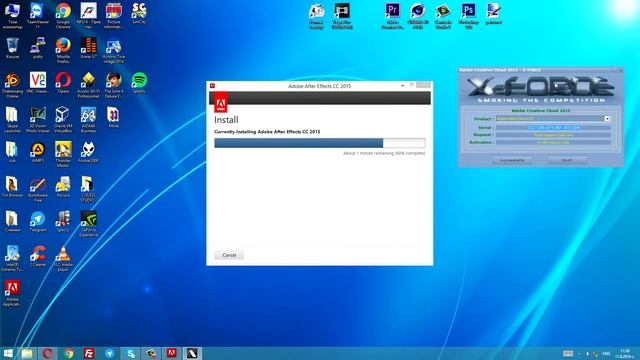Click the ENG language indicator
Viewport: 640px width, 360px height.
pyautogui.click(x=607, y=353)
